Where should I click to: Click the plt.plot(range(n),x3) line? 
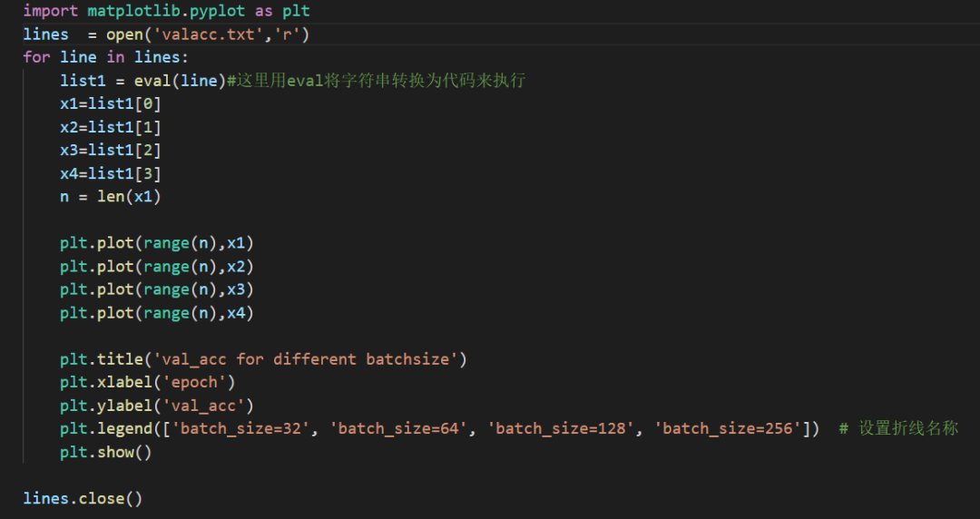coord(157,289)
